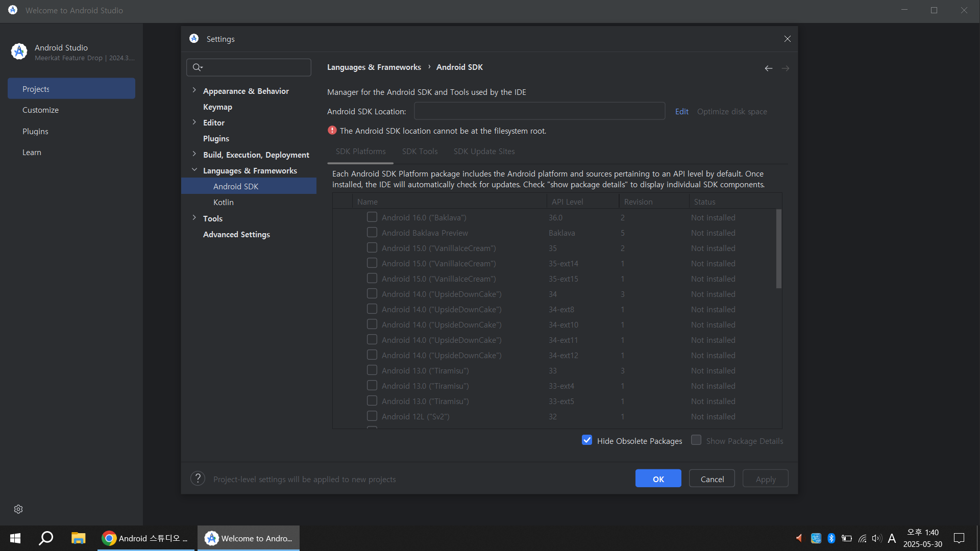Switch to SDK Tools tab
This screenshot has height=551, width=980.
[x=420, y=152]
